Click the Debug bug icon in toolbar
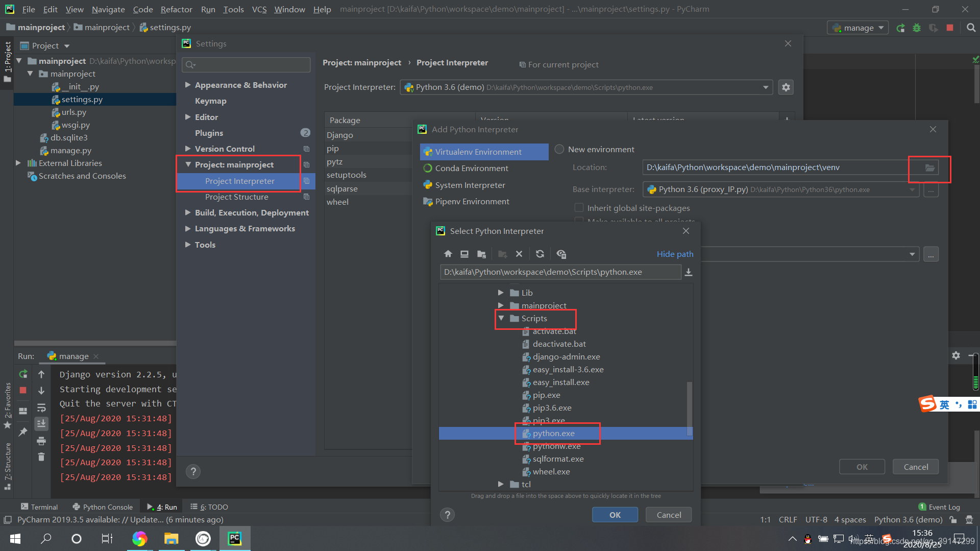980x551 pixels. [917, 28]
